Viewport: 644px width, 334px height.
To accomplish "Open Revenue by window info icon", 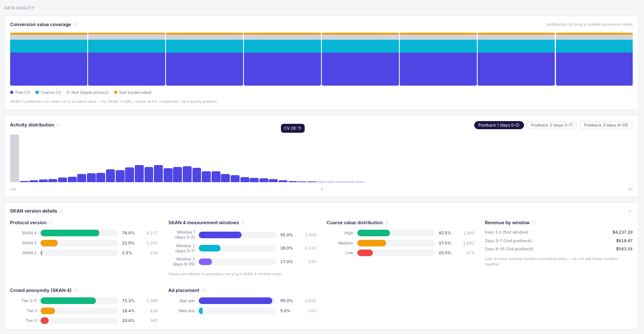I will click(534, 223).
